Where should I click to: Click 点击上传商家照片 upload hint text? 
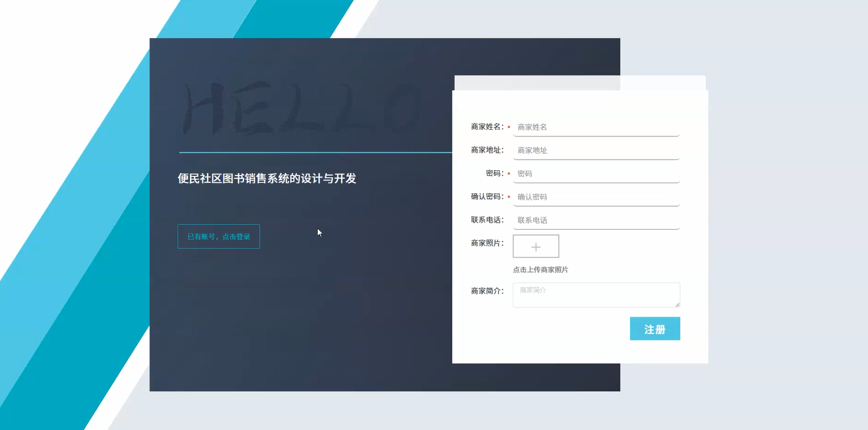click(x=540, y=269)
